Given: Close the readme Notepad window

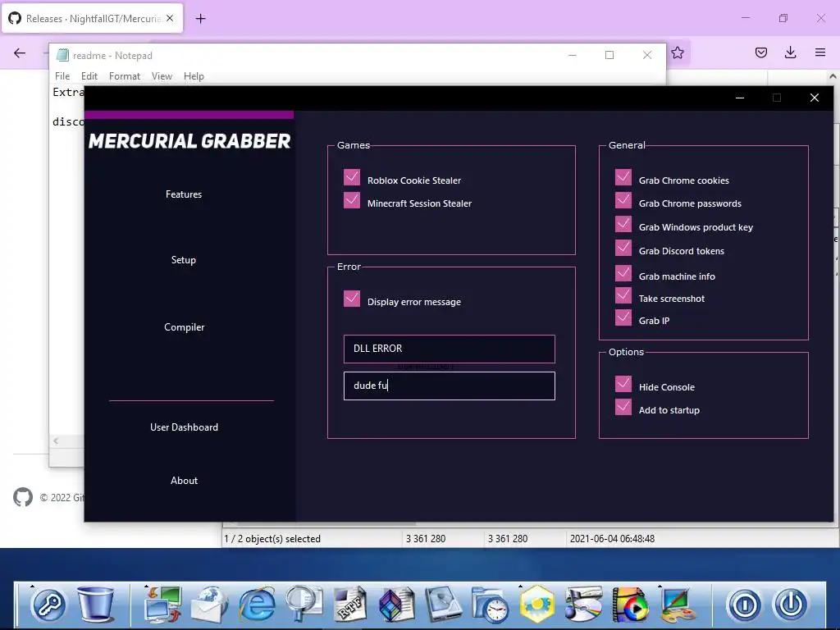Looking at the screenshot, I should tap(647, 55).
